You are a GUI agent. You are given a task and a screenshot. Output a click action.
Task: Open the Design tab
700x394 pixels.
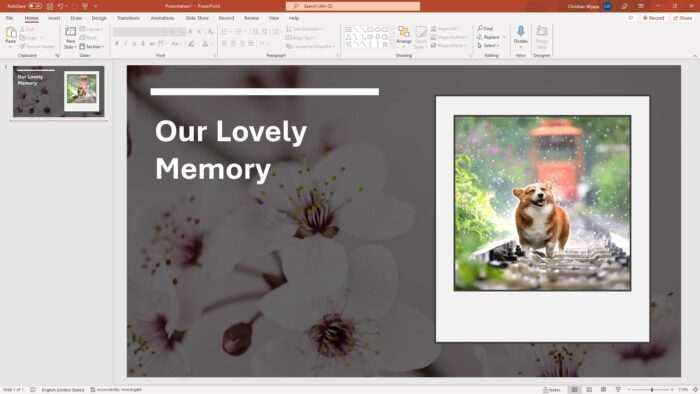[x=99, y=18]
